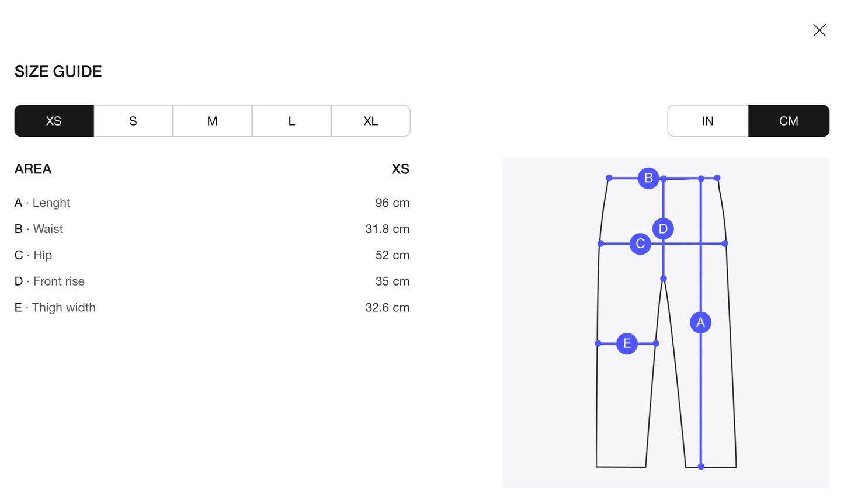Click the E · Thigh width row
The width and height of the screenshot is (844, 504).
click(55, 308)
